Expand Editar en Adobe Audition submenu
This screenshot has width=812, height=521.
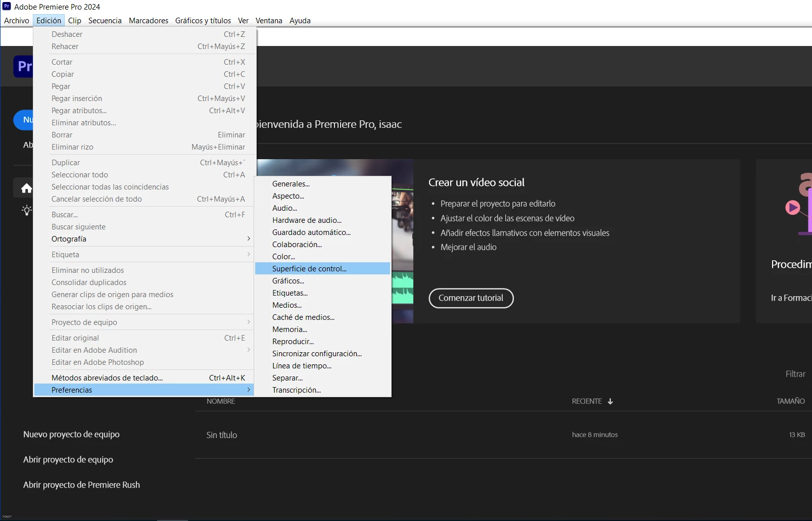[x=144, y=350]
